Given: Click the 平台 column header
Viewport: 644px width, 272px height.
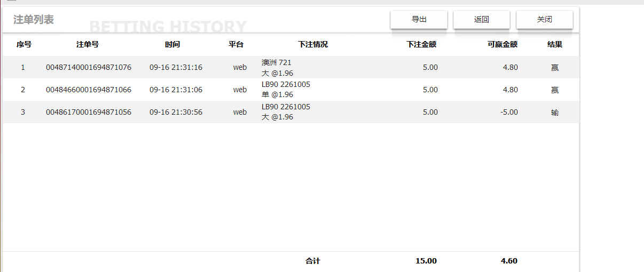Looking at the screenshot, I should click(x=236, y=45).
